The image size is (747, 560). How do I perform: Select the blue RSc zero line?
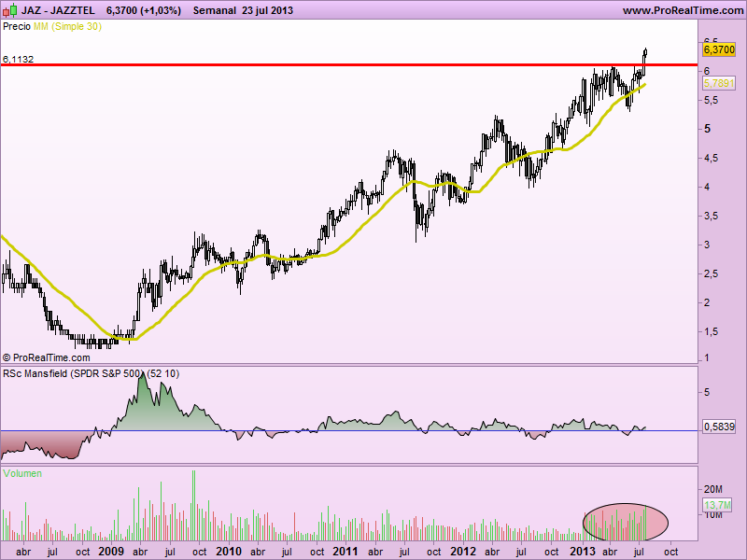(x=348, y=431)
